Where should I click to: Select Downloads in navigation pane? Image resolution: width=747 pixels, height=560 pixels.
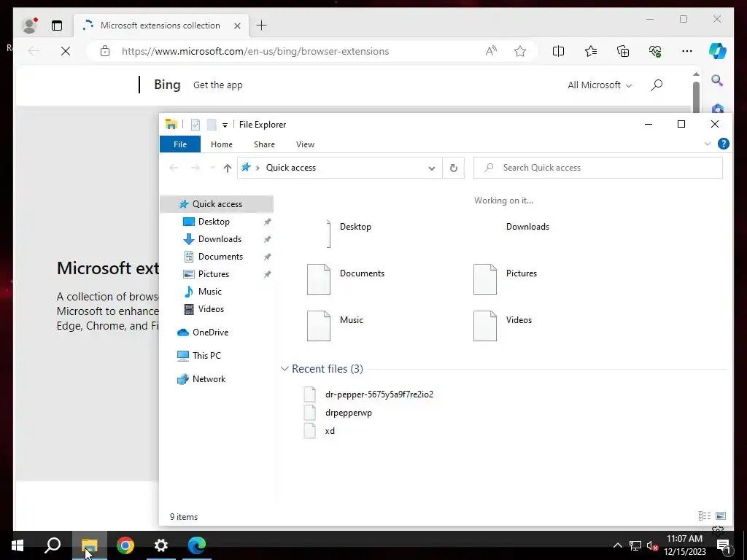[x=220, y=239]
